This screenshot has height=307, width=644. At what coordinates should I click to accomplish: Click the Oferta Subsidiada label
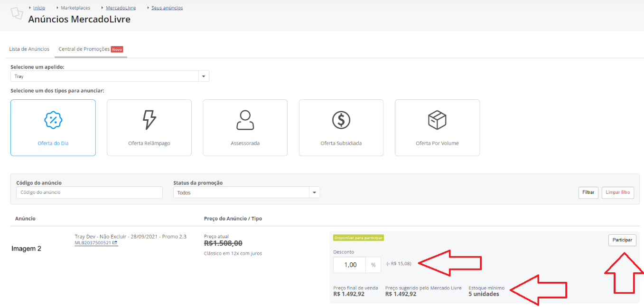(341, 143)
